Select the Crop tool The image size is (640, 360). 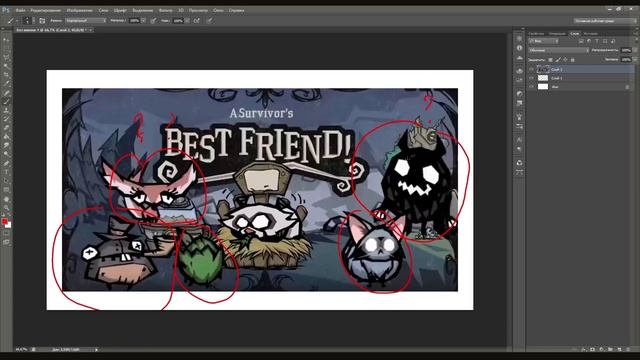(x=6, y=75)
